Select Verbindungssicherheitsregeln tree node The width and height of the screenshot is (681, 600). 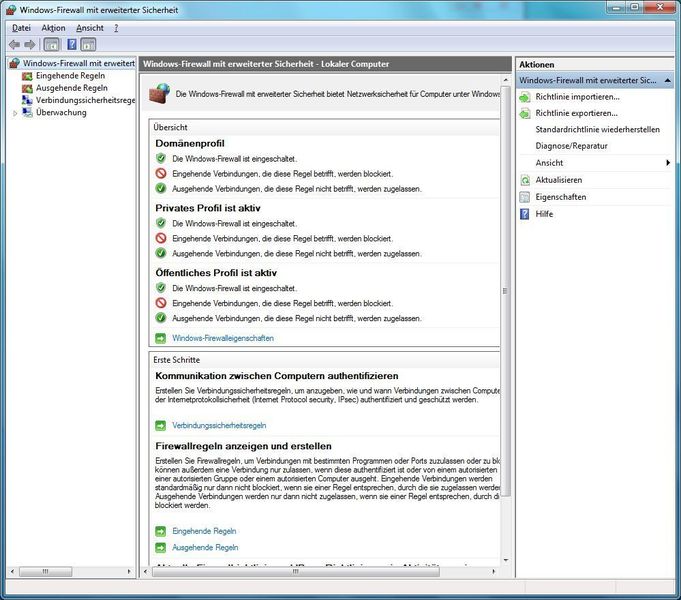86,100
